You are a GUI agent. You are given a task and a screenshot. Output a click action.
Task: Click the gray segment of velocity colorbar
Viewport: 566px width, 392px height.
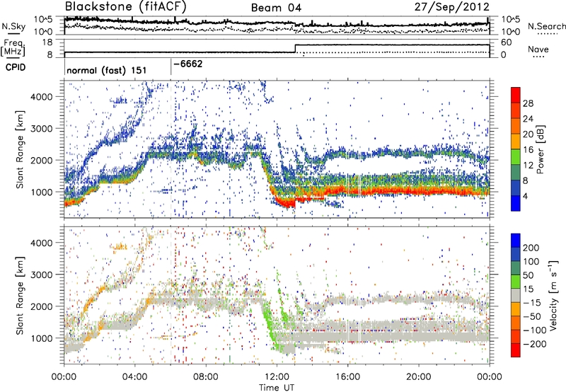[x=516, y=295]
